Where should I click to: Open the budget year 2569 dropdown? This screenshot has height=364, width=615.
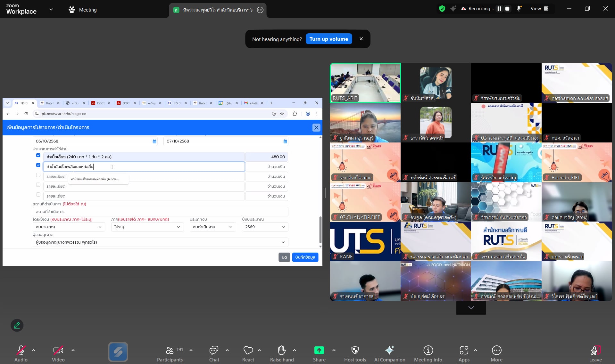[265, 227]
